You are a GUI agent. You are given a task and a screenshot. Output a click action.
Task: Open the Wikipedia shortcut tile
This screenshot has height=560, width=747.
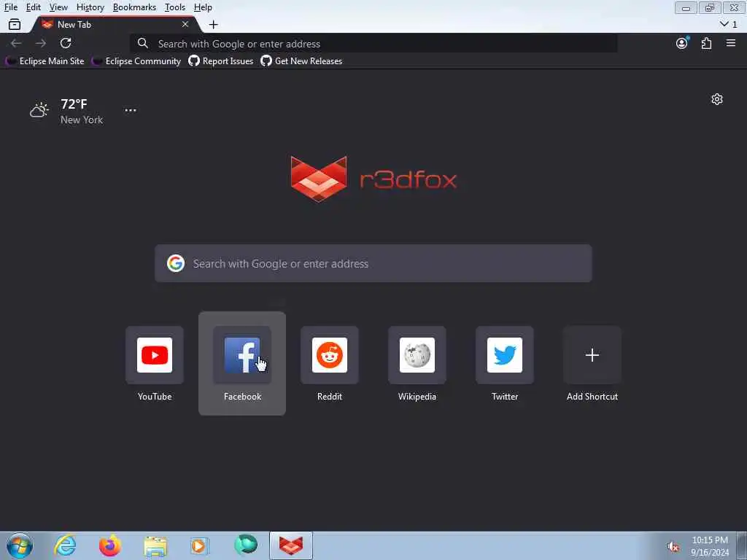point(417,355)
